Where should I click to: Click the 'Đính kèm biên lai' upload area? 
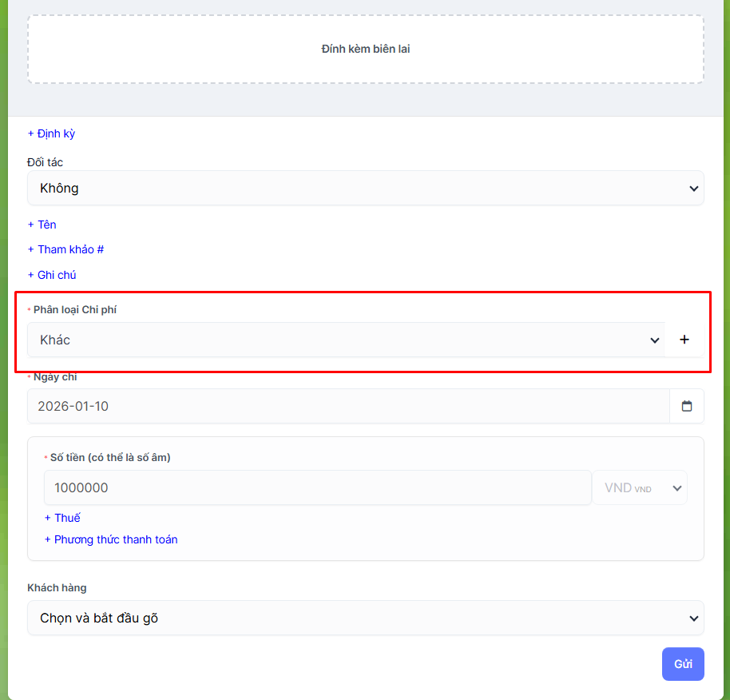click(x=365, y=49)
